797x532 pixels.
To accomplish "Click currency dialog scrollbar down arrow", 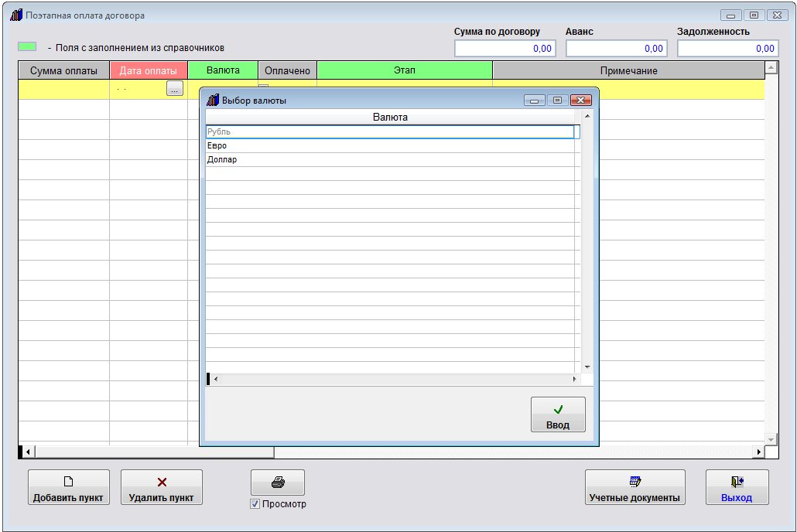I will (x=587, y=367).
